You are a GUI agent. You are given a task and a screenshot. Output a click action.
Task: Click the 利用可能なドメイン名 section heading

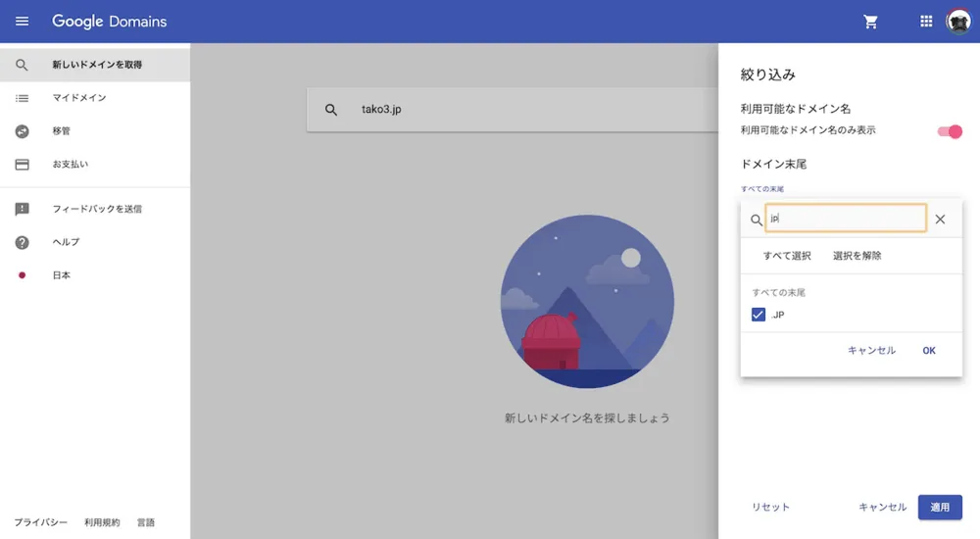pos(795,109)
